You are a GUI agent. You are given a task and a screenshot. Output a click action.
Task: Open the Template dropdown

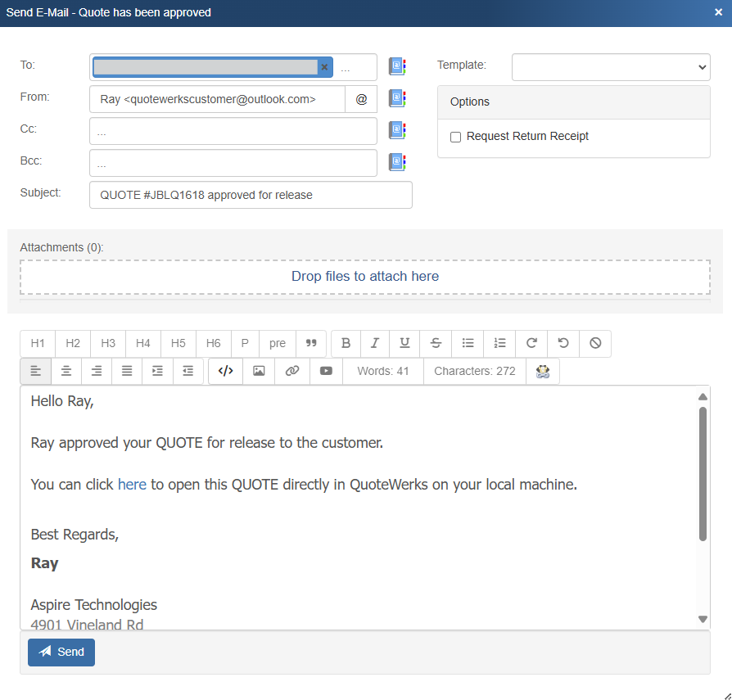(611, 67)
